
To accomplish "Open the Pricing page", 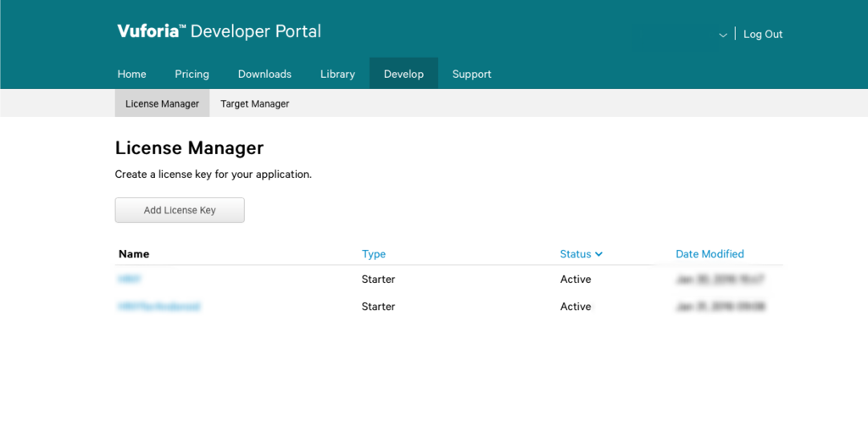I will click(192, 74).
